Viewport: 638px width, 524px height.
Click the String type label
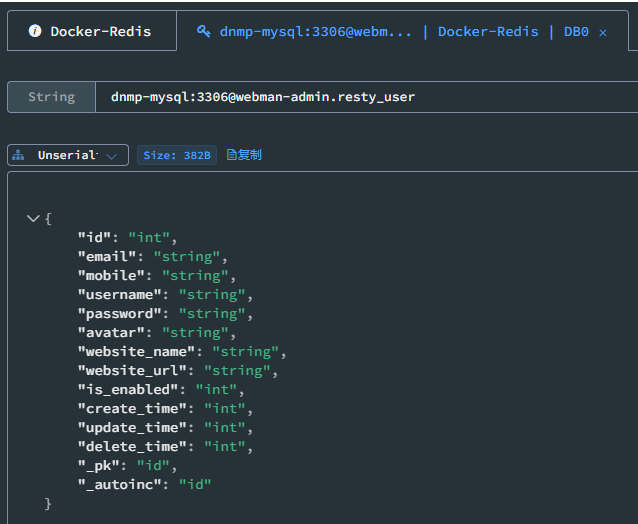[51, 97]
